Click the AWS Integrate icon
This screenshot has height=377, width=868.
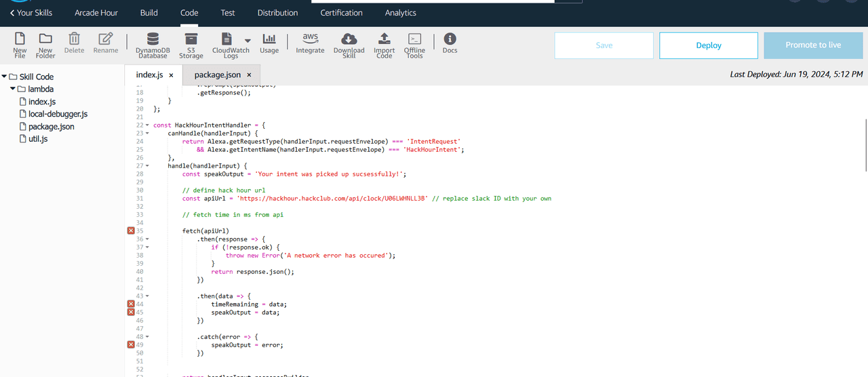click(310, 38)
